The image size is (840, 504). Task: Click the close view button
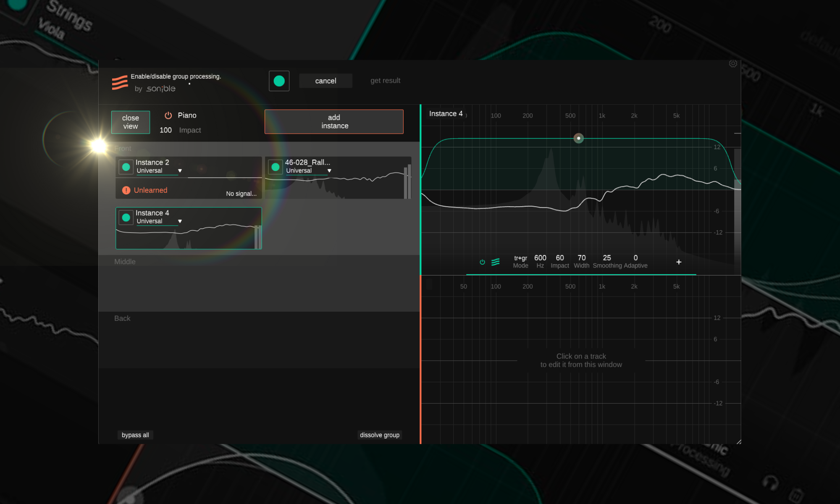pos(130,122)
